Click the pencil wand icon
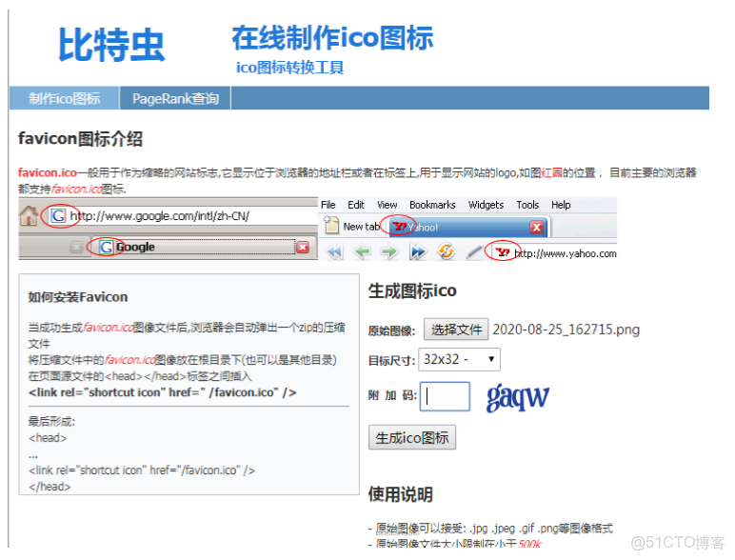Viewport: 735px width, 560px height. tap(474, 252)
